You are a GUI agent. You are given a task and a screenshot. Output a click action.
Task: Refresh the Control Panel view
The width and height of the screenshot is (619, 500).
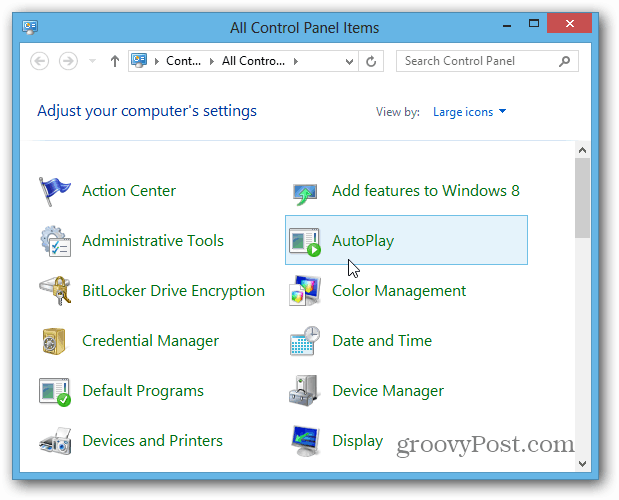point(371,61)
